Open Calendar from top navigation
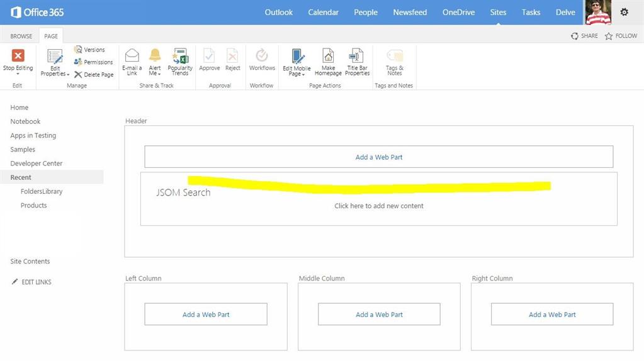 point(323,13)
